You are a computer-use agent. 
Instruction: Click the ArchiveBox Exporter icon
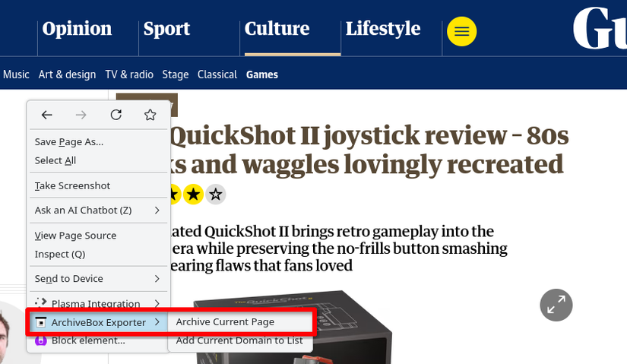coord(41,322)
